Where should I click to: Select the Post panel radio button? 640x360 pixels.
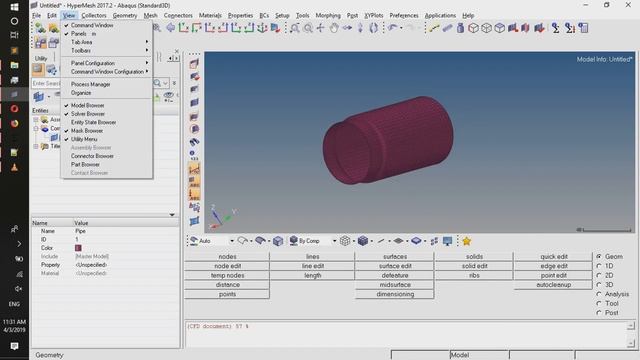[x=599, y=313]
